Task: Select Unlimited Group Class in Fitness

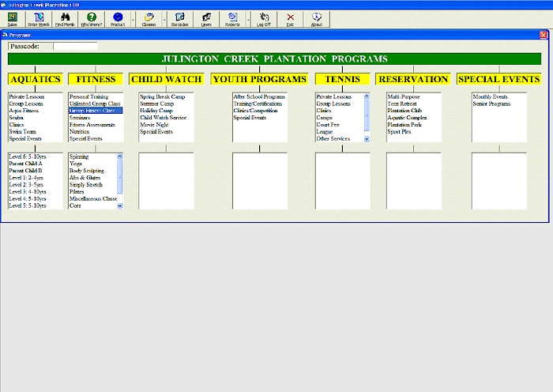Action: point(95,104)
